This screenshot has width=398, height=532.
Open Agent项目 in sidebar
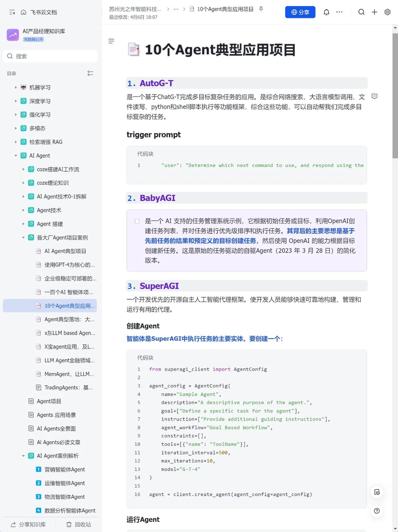(x=49, y=401)
